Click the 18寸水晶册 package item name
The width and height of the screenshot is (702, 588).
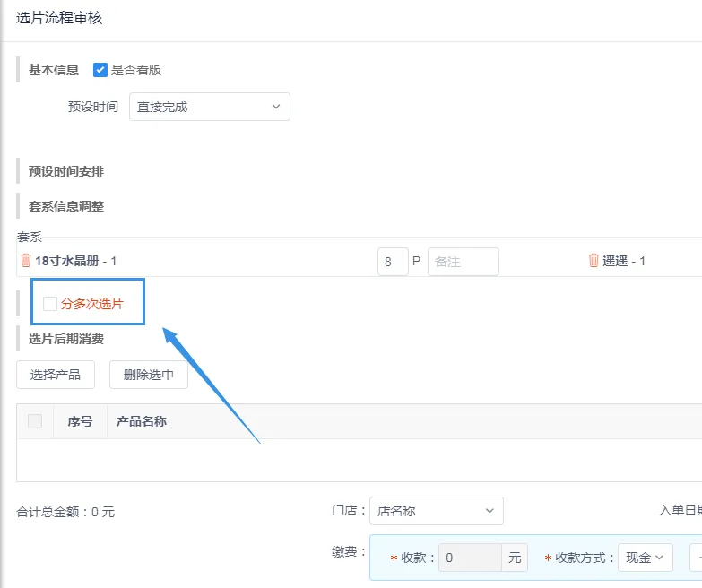pos(66,261)
